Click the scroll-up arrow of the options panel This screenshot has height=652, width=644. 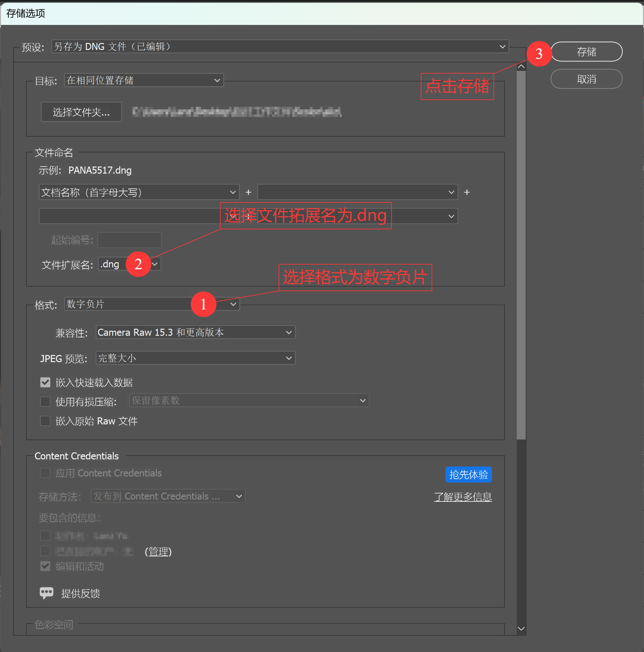coord(521,67)
